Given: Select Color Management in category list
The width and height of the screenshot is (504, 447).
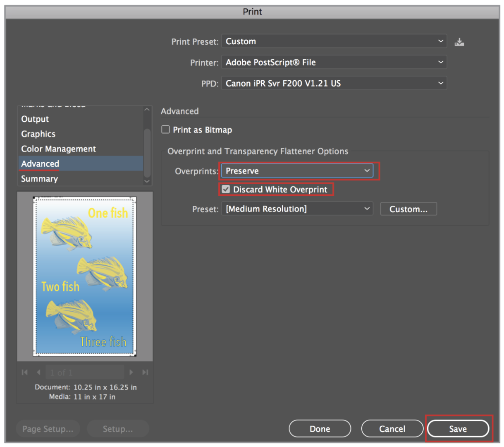Looking at the screenshot, I should [58, 149].
